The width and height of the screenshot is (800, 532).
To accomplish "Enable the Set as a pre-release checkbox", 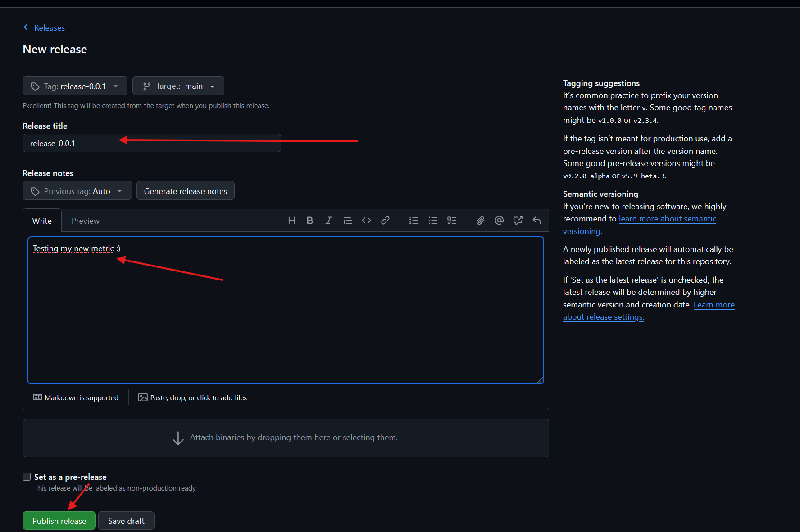I will (x=27, y=477).
